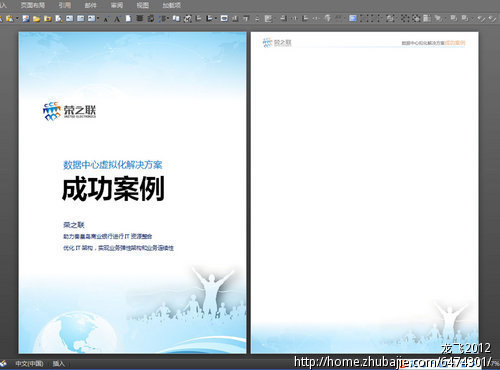Open the 邮件 ribbon tab
The width and height of the screenshot is (500, 370).
pyautogui.click(x=90, y=5)
